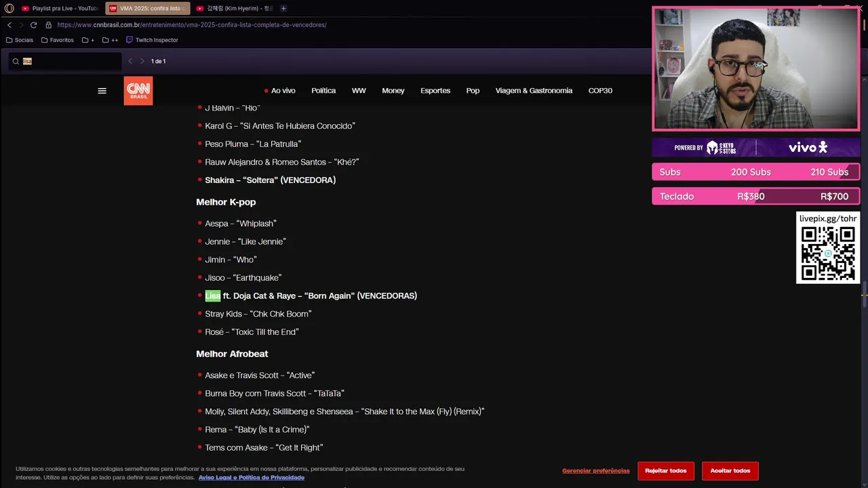The width and height of the screenshot is (868, 488).
Task: Click Stray Kids – "Chk Chk Boom"
Action: pos(258,314)
